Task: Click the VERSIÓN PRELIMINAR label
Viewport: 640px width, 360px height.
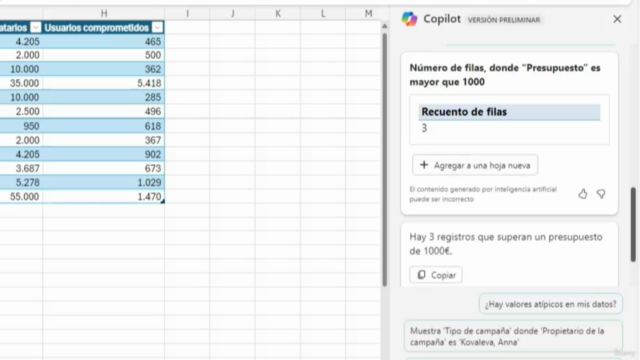Action: (504, 20)
